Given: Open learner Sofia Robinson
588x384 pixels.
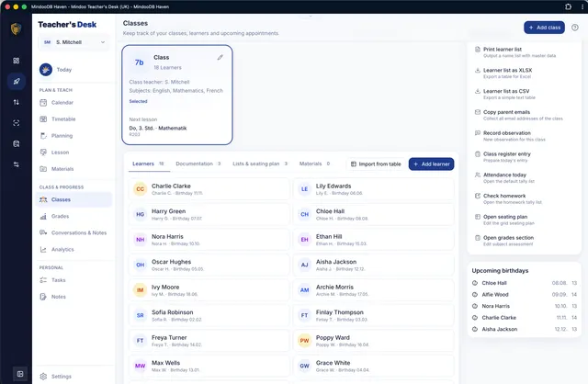Looking at the screenshot, I should [209, 315].
